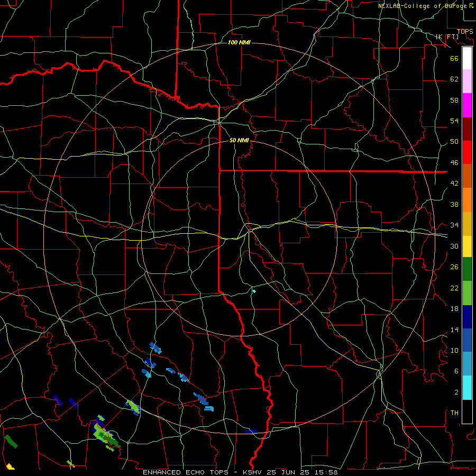Click the 58 value on the legend
This screenshot has height=476, width=476.
[x=454, y=100]
